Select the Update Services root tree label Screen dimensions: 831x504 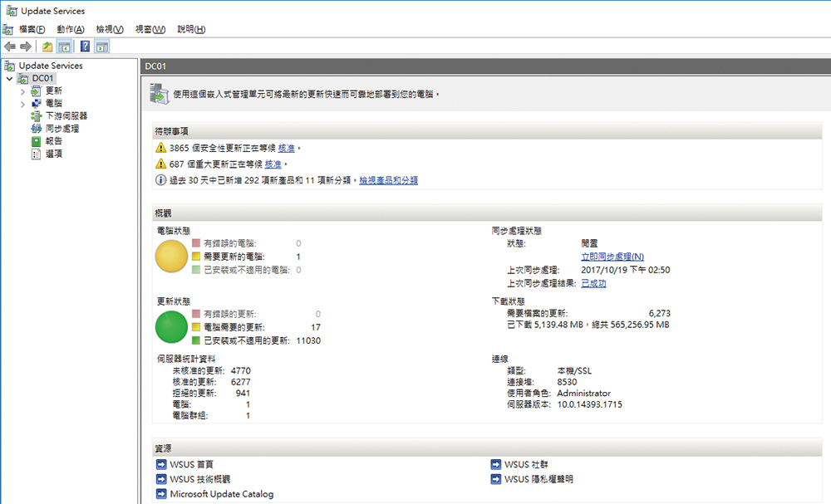coord(51,66)
